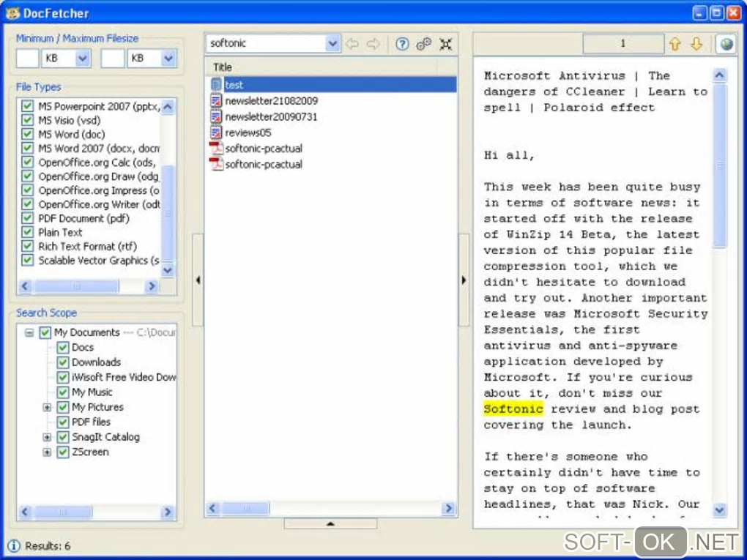Click the PDF icon of first softonic-pcactual
This screenshot has width=747, height=560.
[216, 148]
